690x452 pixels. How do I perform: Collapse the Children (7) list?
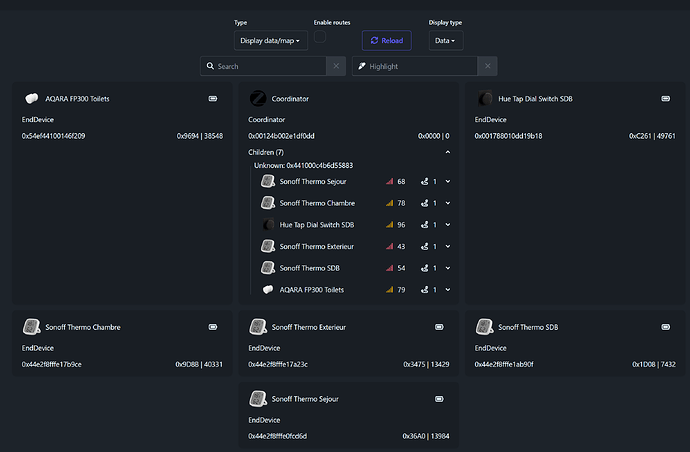tap(447, 152)
